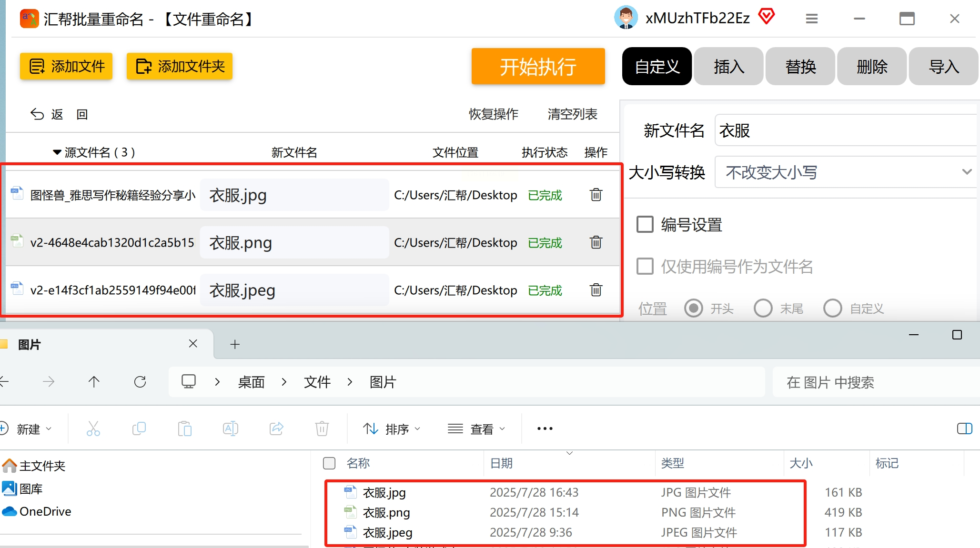Check 仅使用编号作为文件名 option
This screenshot has height=548, width=980.
click(x=645, y=266)
